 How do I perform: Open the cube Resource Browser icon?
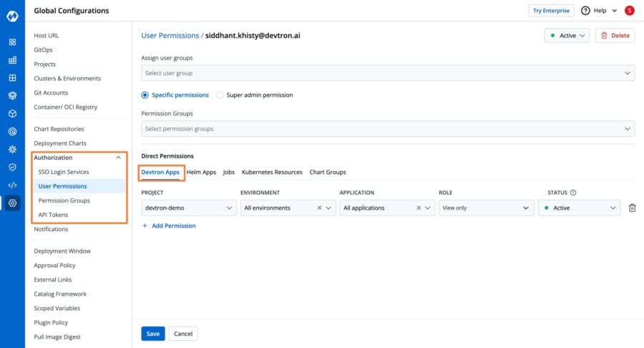pyautogui.click(x=12, y=113)
